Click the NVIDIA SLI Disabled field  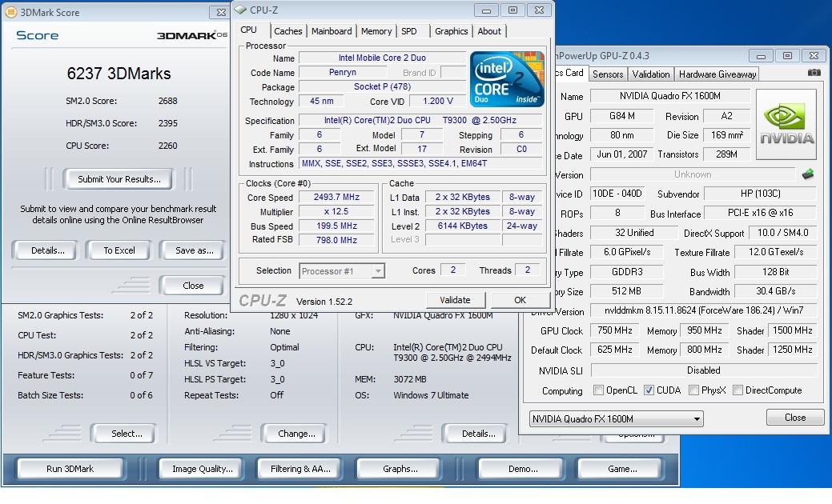[x=703, y=370]
